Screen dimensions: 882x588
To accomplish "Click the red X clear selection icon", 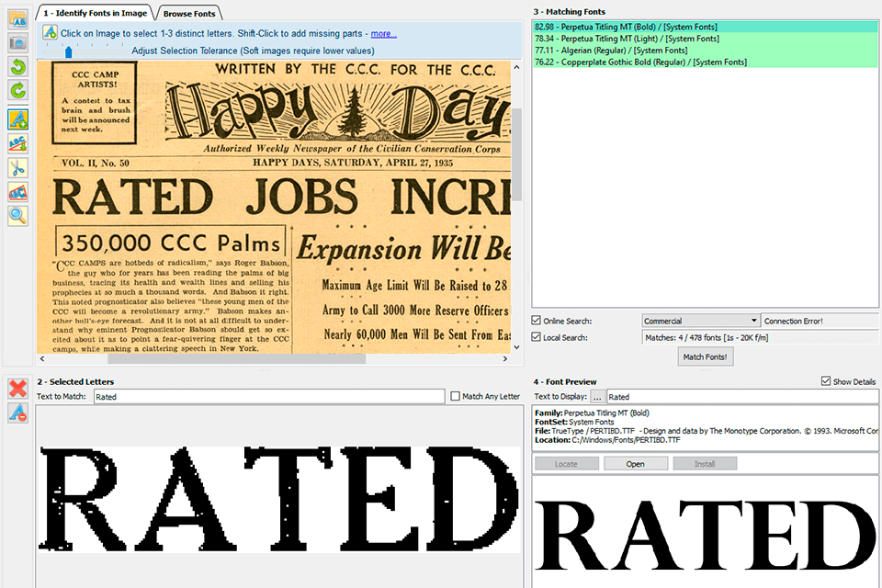I will click(17, 389).
